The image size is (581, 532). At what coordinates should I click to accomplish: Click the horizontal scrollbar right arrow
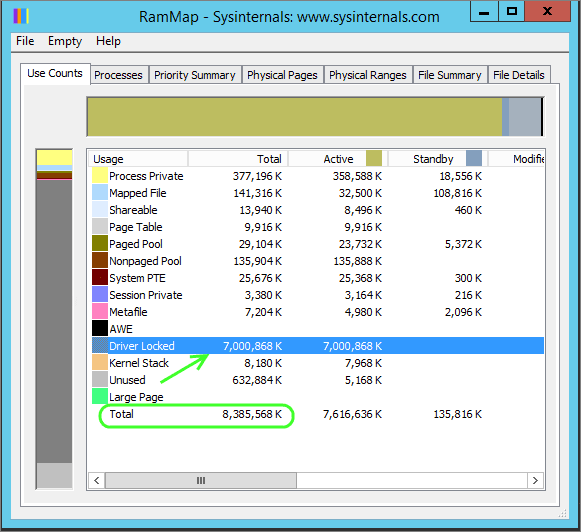(x=535, y=481)
